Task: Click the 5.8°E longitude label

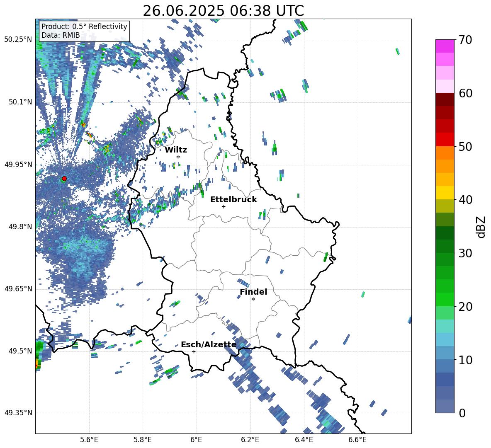Action: 143,440
